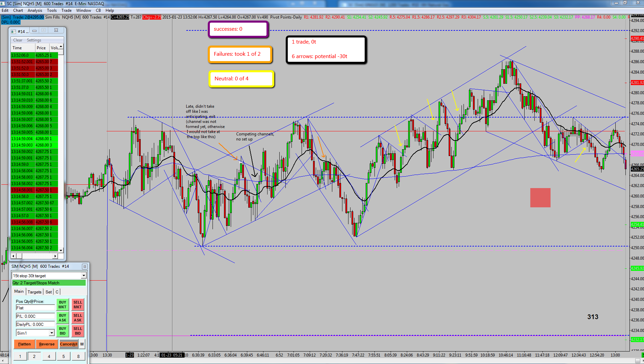Click the Price column header
This screenshot has width=644, height=364.
coord(42,48)
